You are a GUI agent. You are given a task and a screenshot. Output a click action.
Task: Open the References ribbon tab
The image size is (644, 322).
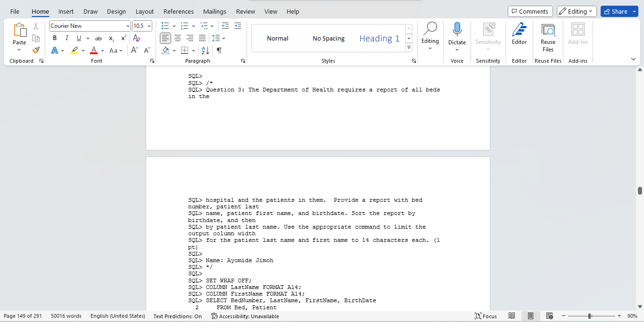click(178, 11)
